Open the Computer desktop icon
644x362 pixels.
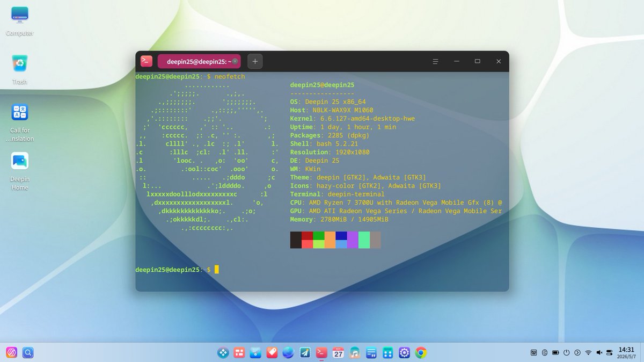(x=20, y=21)
